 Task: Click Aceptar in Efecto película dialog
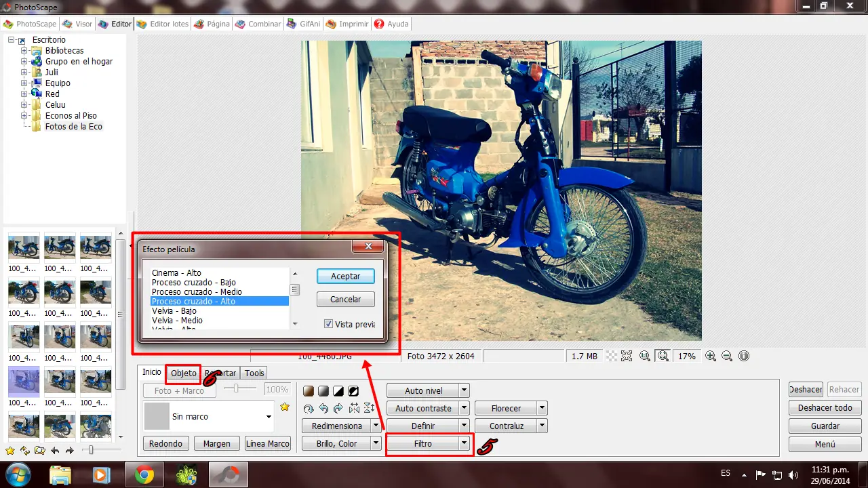point(346,277)
